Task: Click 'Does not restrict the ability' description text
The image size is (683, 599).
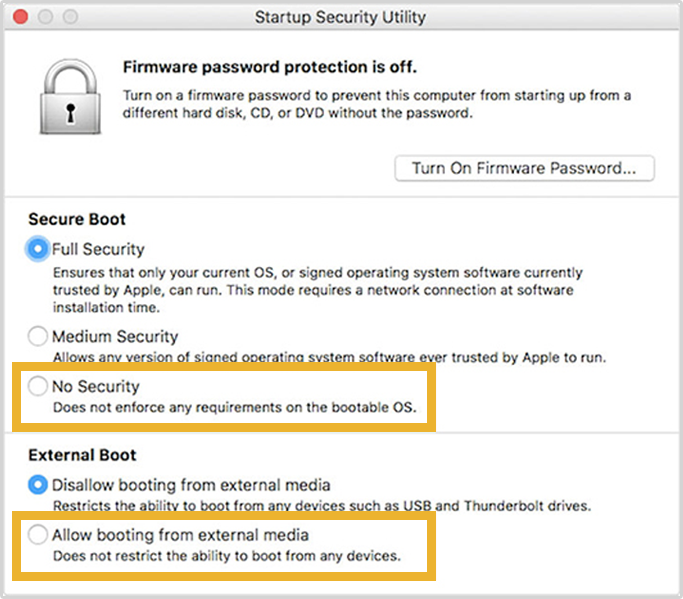Action: 227,556
